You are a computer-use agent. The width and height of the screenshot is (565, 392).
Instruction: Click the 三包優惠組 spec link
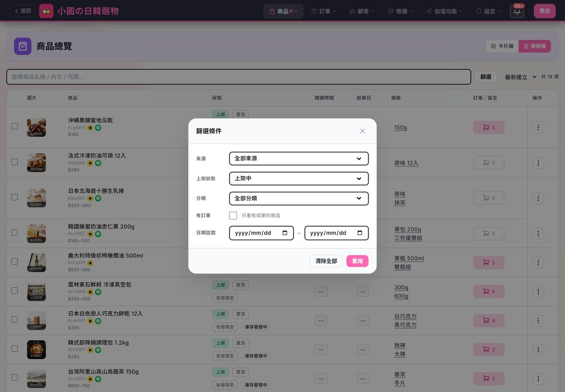click(408, 238)
